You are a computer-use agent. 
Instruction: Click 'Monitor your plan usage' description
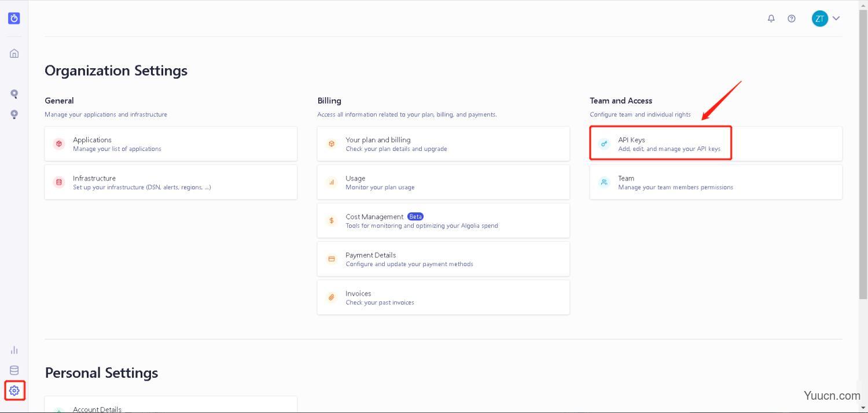[x=380, y=187]
